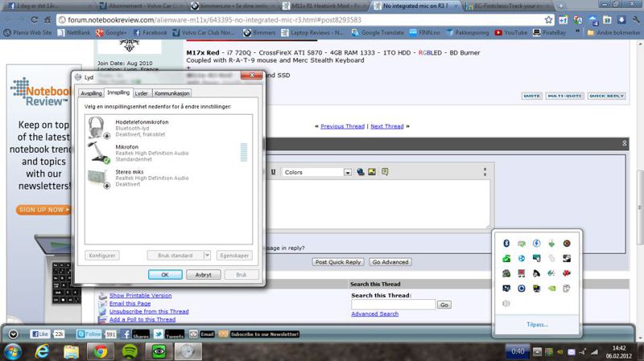This screenshot has height=361, width=644.
Task: Click the Quote button on post
Action: pos(531,96)
